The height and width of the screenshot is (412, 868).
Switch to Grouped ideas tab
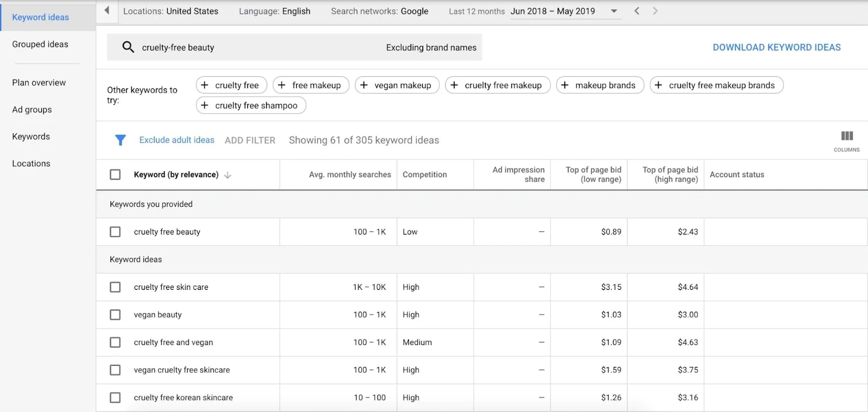(x=40, y=45)
